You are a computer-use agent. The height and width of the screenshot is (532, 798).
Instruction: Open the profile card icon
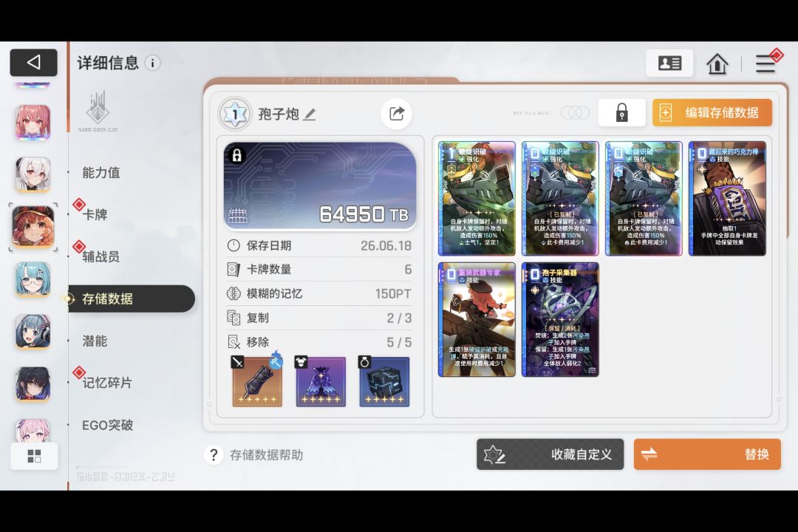pyautogui.click(x=669, y=63)
